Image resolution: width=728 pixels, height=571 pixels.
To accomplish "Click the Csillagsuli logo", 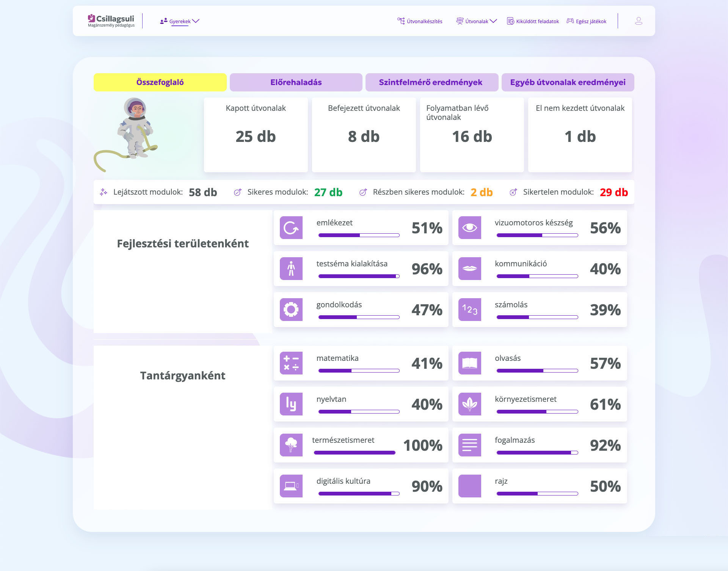I will pos(111,20).
